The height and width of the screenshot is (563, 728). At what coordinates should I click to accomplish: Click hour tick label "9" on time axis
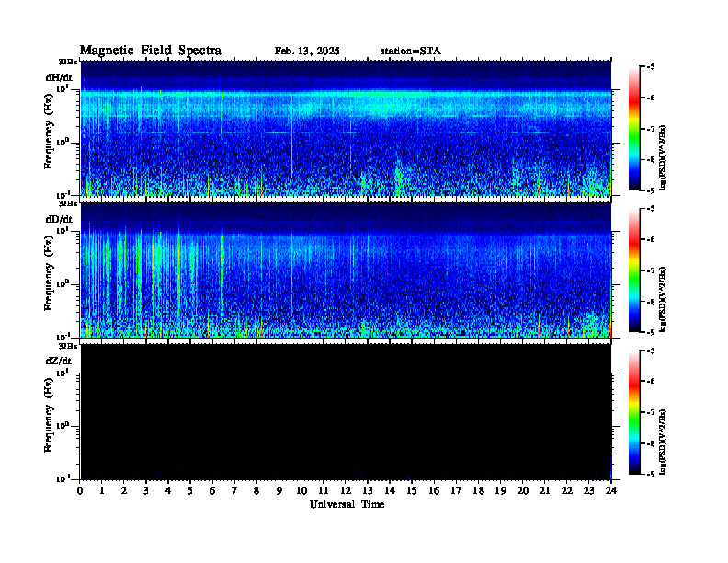(279, 491)
